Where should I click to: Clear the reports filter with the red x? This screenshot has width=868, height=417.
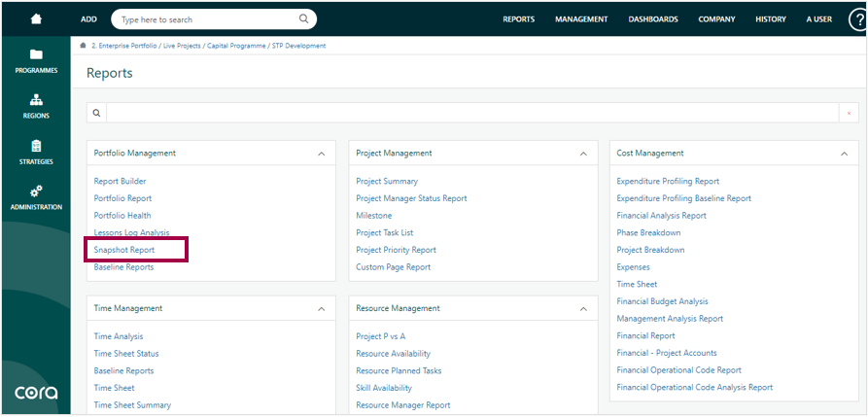(x=849, y=113)
